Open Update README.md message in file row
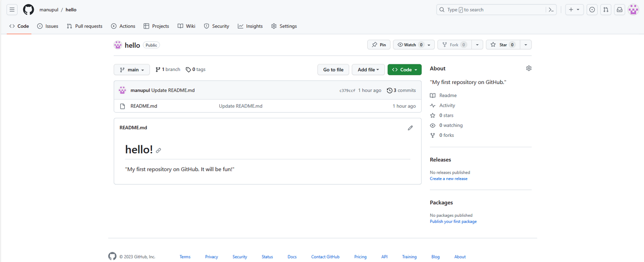The width and height of the screenshot is (644, 262). [240, 106]
